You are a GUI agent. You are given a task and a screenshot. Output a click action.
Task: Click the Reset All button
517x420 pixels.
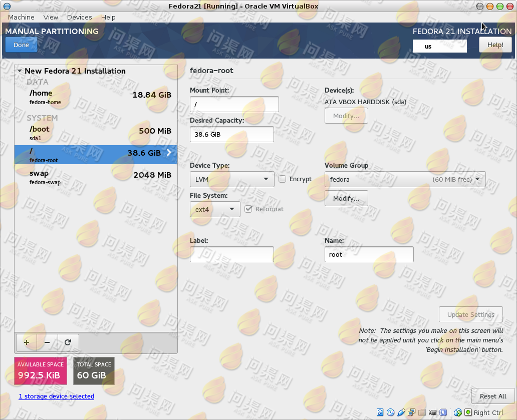(493, 396)
